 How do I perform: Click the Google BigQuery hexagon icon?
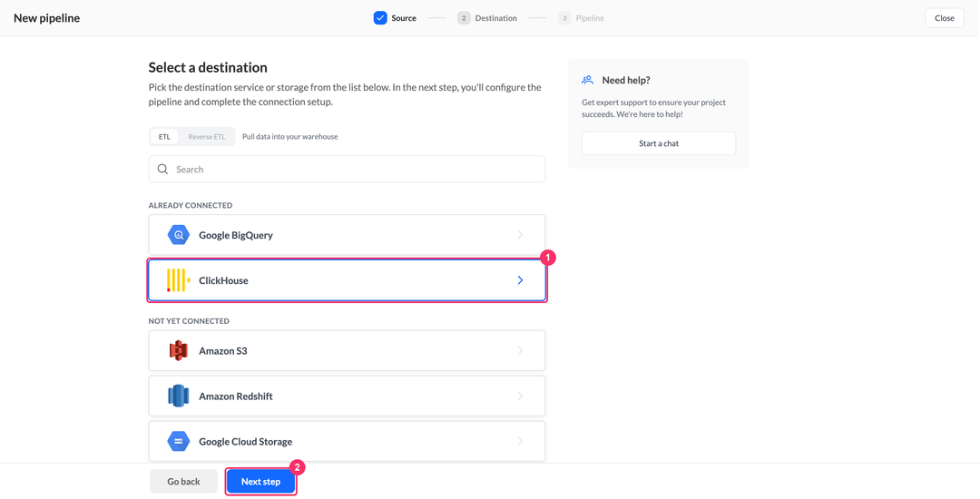(178, 236)
